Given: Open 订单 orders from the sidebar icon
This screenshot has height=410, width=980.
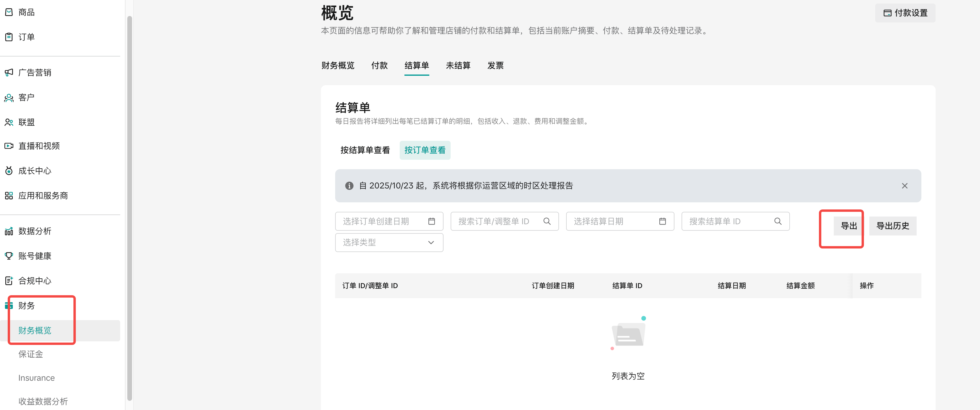Looking at the screenshot, I should [x=9, y=37].
